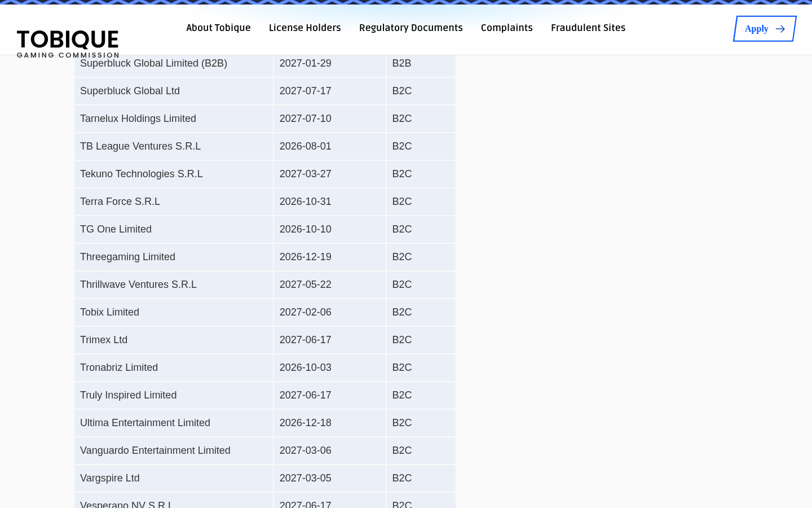Click the Tobique Gaming Commission logo
Image resolution: width=812 pixels, height=508 pixels.
(68, 44)
